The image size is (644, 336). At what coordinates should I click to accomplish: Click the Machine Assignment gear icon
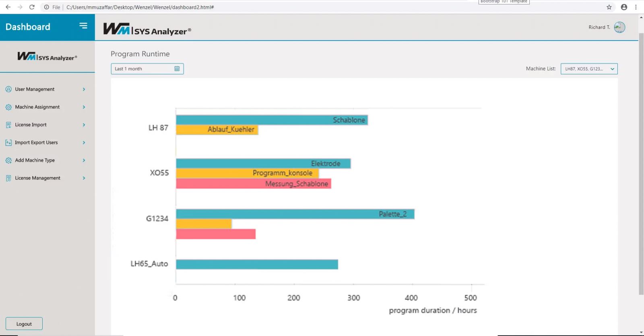pos(8,107)
